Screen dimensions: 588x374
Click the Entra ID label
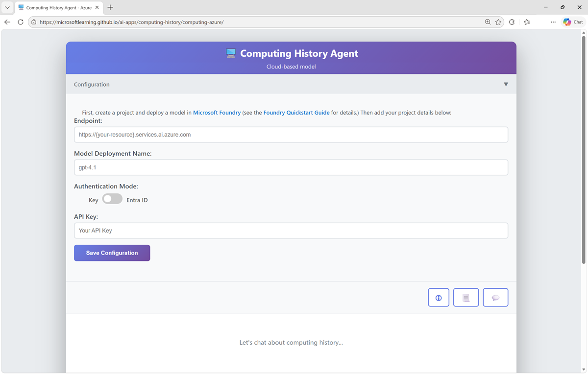pos(137,200)
